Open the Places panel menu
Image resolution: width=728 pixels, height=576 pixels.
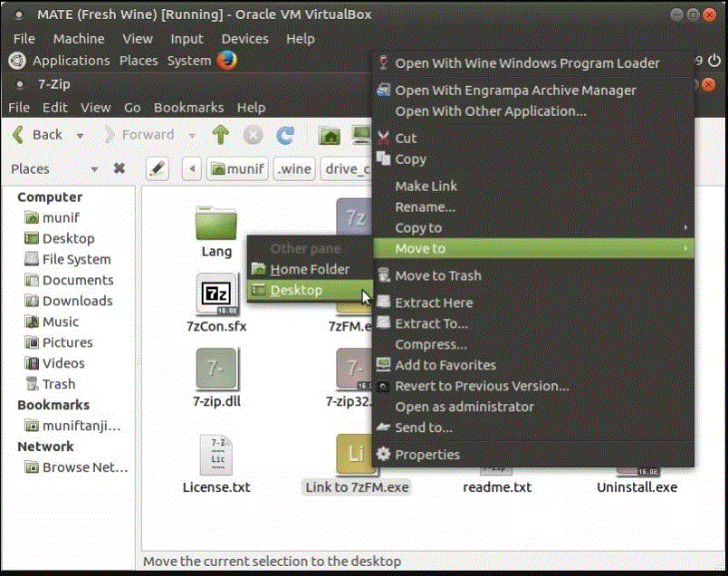(139, 61)
